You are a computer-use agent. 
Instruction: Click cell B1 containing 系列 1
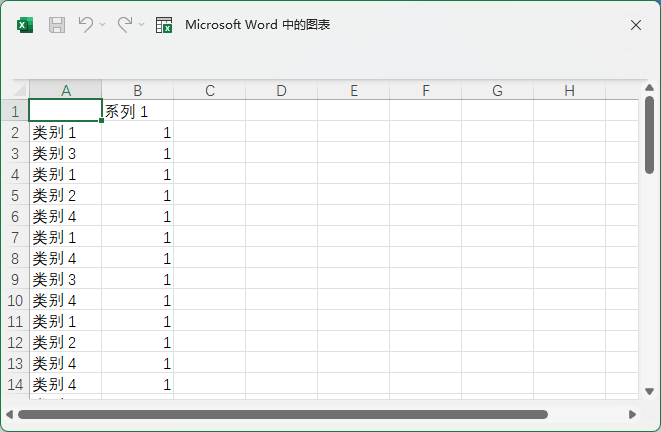point(138,112)
